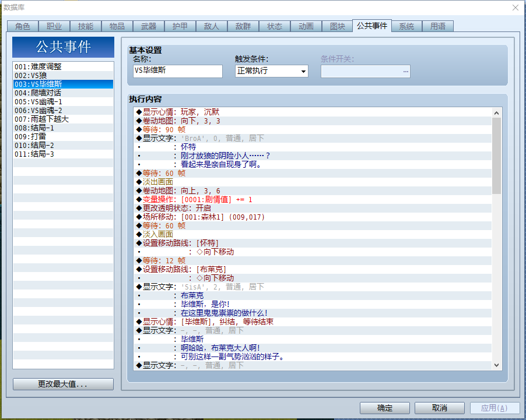Choose 005:VS幽魂-1 in the event list

click(x=63, y=101)
